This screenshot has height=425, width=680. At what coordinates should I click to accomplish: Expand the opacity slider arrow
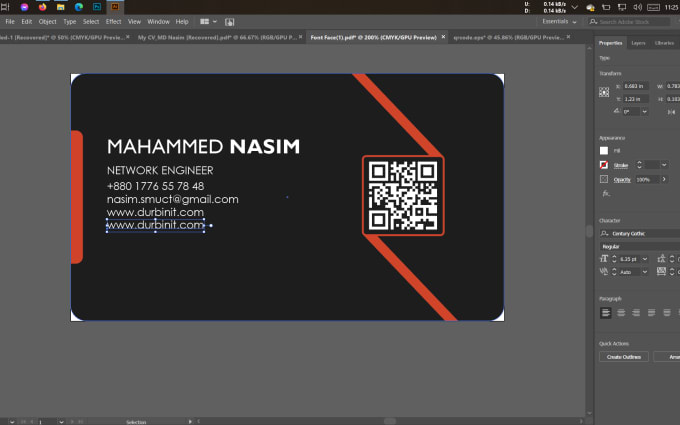click(664, 179)
